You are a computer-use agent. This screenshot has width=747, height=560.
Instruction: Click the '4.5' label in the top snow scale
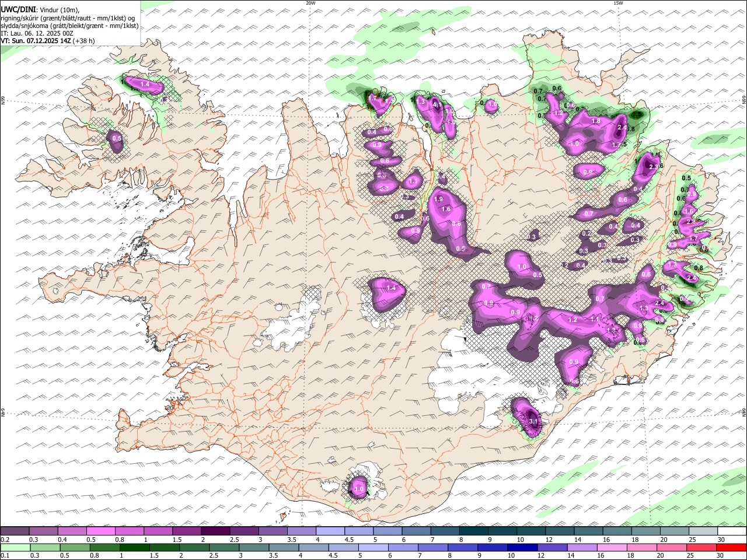coord(349,540)
